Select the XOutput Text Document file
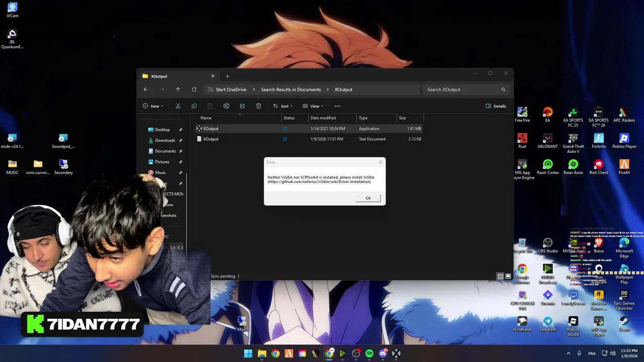This screenshot has height=362, width=644. (x=309, y=139)
